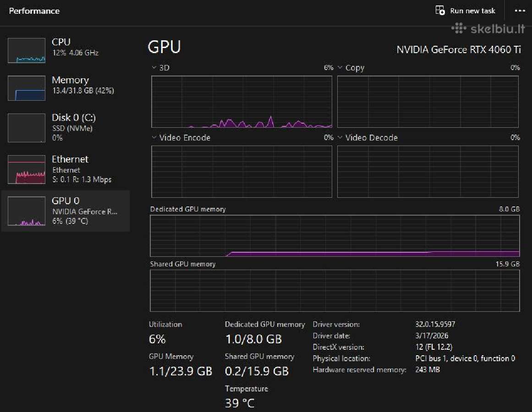
Task: Select the Disk 0 (C:) sidebar entry
Action: [x=66, y=128]
